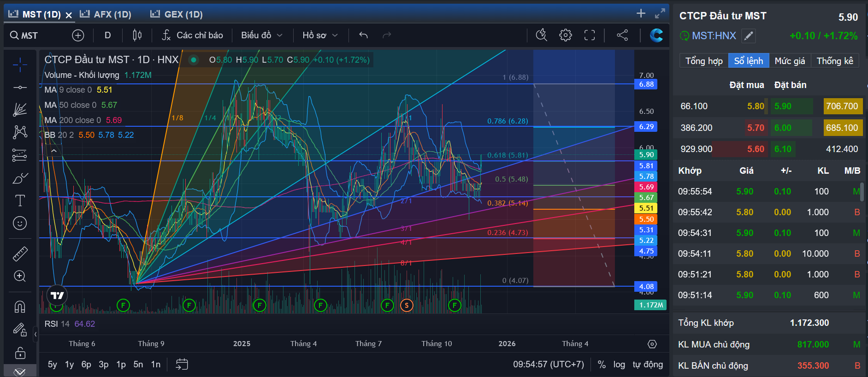Screen dimensions: 868x377
Task: Lock all drawing tools
Action: (x=20, y=353)
